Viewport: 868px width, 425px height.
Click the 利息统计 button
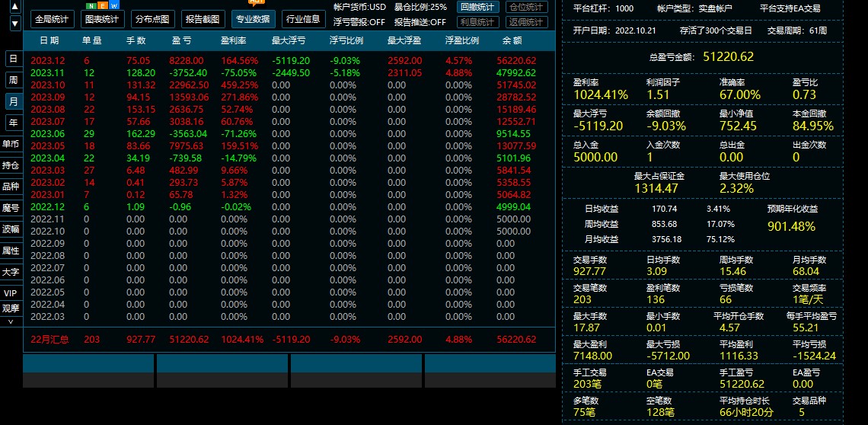tap(478, 22)
